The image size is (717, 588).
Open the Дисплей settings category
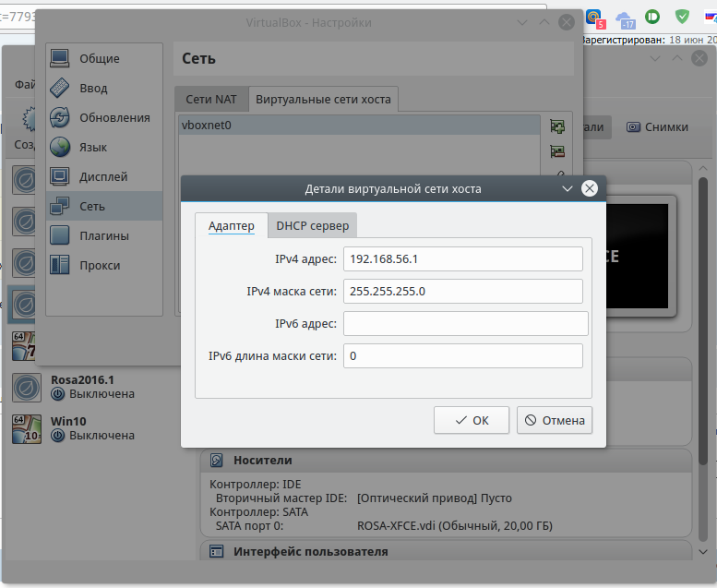103,176
